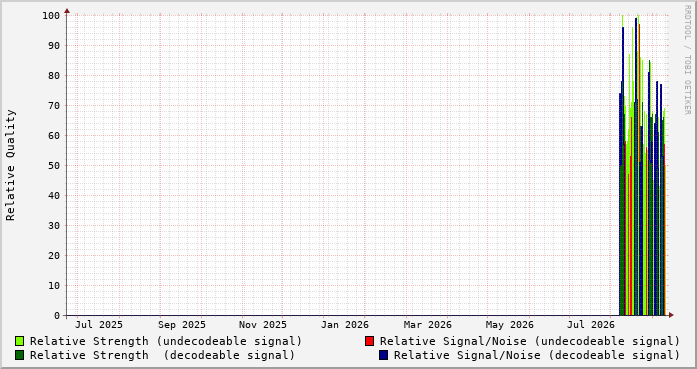Click the Relative Signal/Noise (decodeable signal) label
697x369 pixels.
coord(537,355)
